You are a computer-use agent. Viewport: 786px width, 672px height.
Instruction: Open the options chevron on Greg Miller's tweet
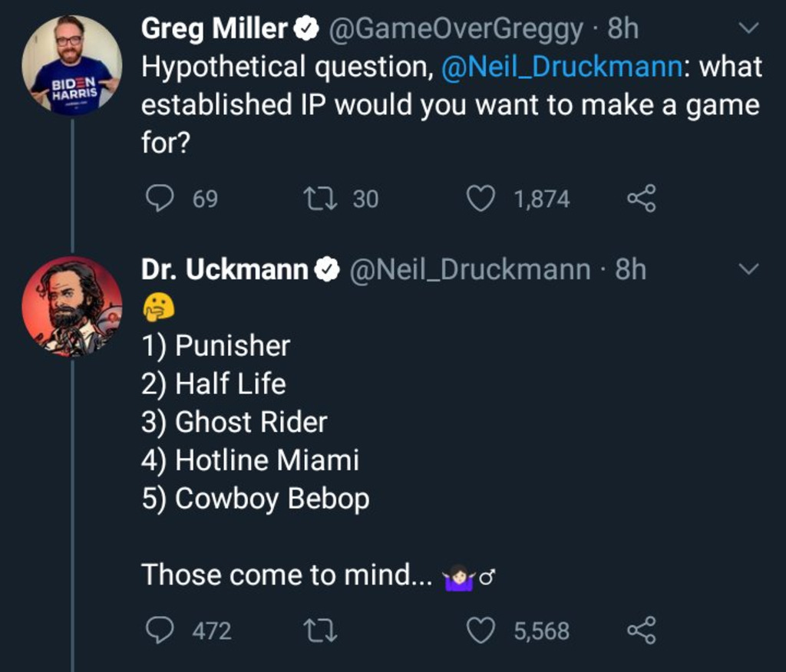748,29
